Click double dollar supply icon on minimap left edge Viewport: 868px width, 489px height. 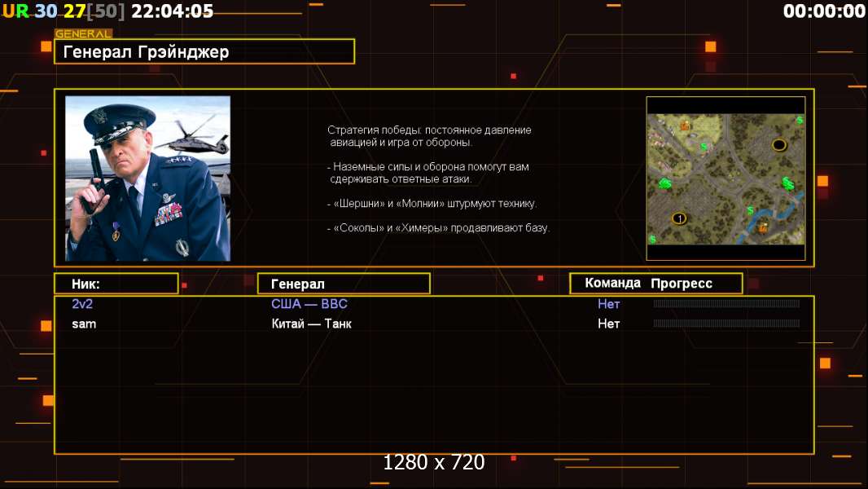coord(664,183)
